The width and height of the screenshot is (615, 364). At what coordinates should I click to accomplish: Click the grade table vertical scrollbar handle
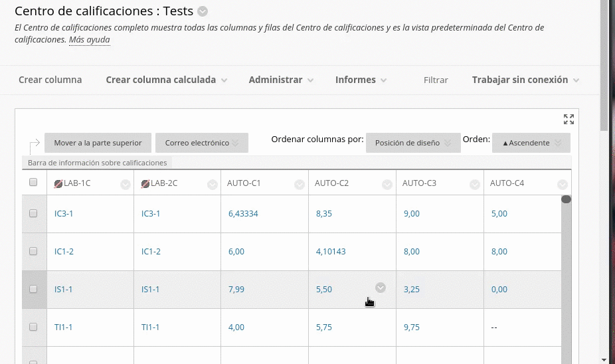pyautogui.click(x=566, y=199)
